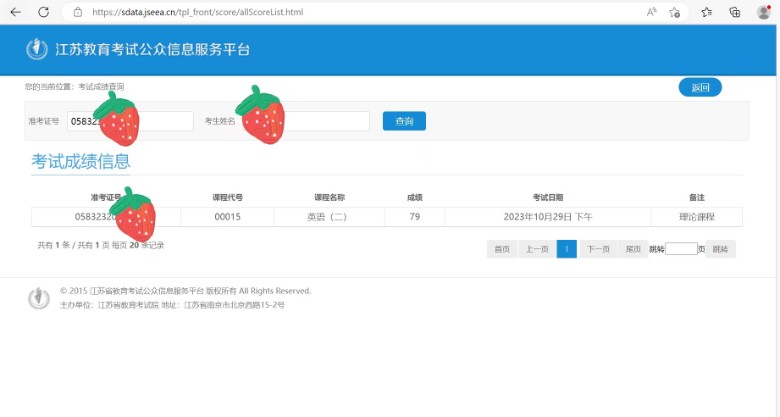Go to 上一页 previous page

(535, 249)
